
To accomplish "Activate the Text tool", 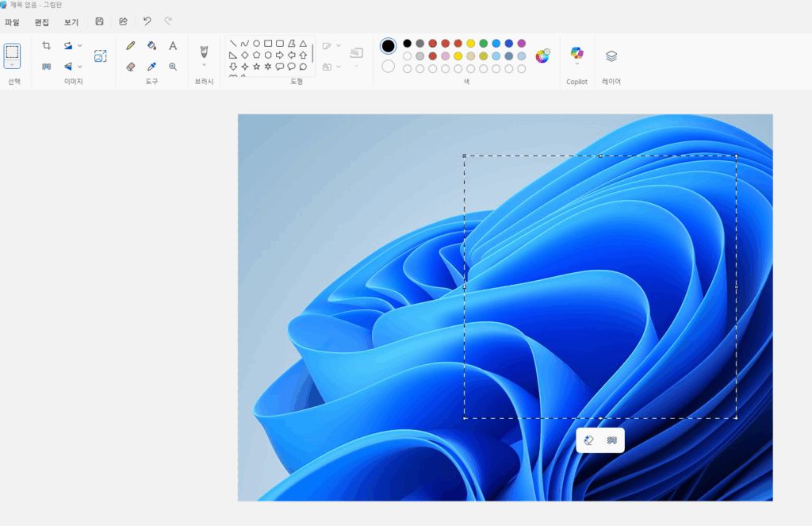I will coord(173,46).
